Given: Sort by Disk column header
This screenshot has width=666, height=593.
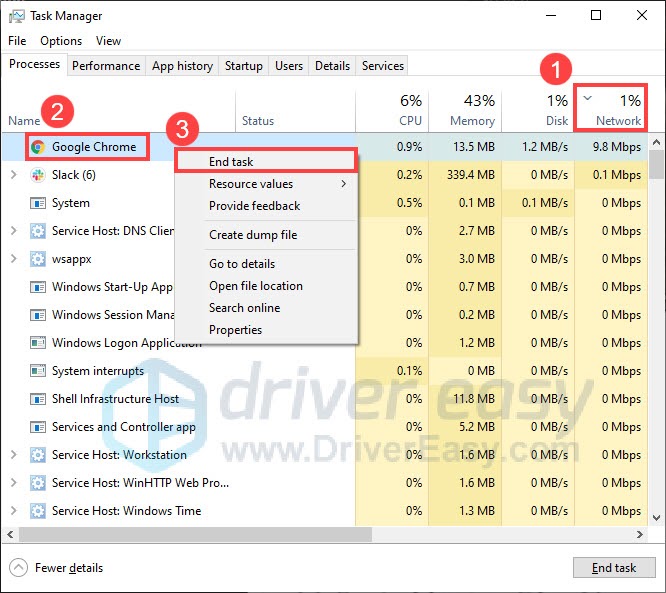Looking at the screenshot, I should click(x=538, y=110).
